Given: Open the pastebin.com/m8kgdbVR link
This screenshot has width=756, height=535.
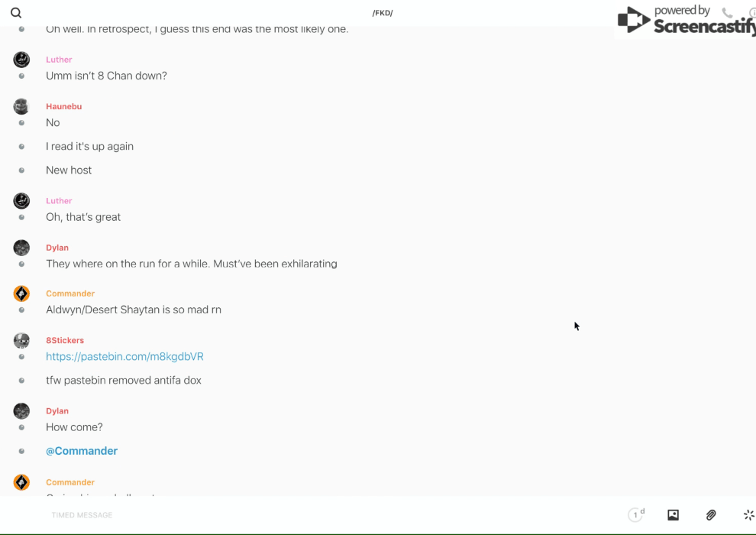Looking at the screenshot, I should point(124,356).
